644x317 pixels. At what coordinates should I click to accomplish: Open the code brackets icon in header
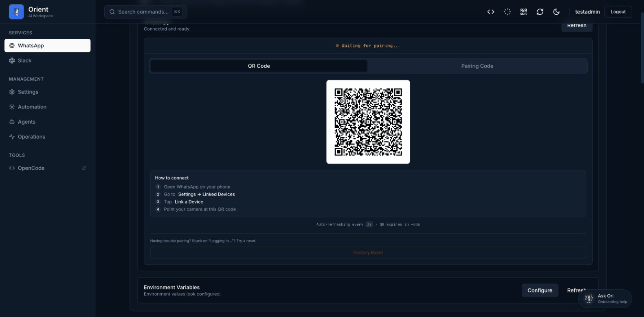pyautogui.click(x=490, y=12)
